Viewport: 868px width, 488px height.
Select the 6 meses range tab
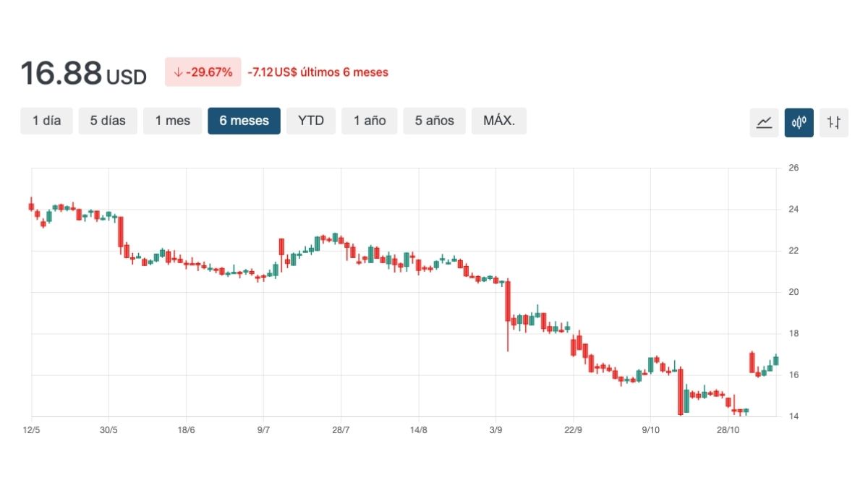(244, 121)
